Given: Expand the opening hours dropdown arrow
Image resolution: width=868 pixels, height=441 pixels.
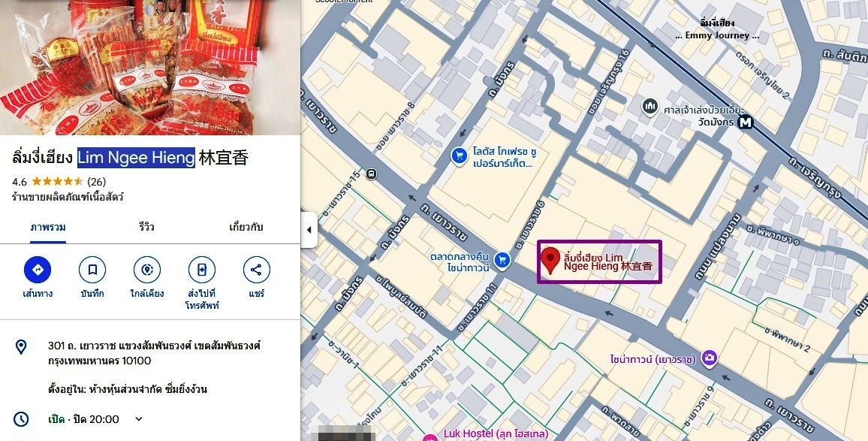Looking at the screenshot, I should (x=139, y=419).
